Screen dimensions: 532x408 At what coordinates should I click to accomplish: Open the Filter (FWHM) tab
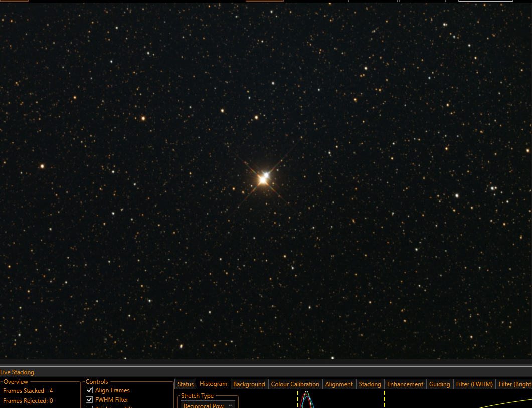474,384
